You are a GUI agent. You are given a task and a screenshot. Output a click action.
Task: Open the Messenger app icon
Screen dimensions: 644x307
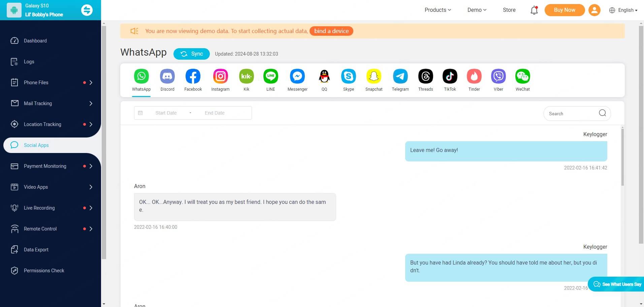(297, 76)
